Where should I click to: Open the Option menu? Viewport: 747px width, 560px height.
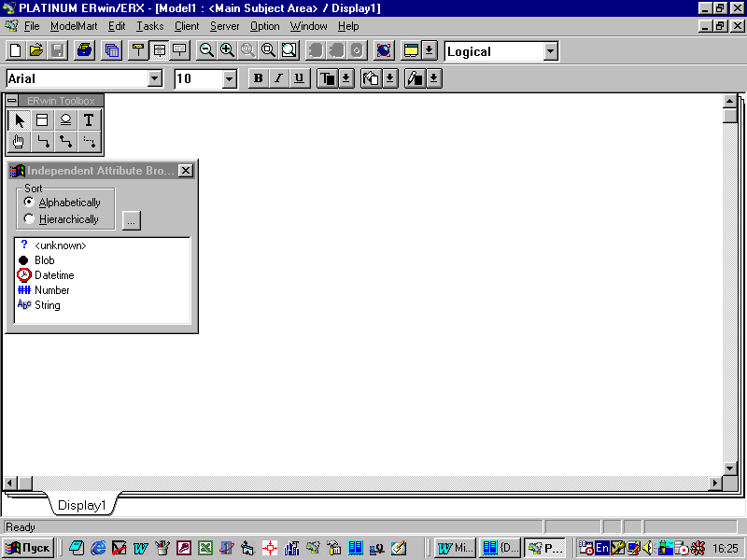pyautogui.click(x=265, y=26)
